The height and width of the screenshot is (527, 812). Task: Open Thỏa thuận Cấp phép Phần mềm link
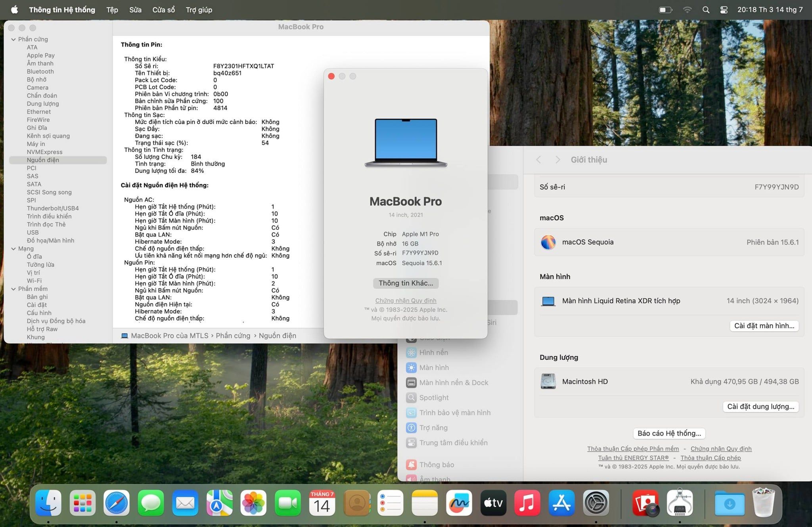click(x=633, y=449)
